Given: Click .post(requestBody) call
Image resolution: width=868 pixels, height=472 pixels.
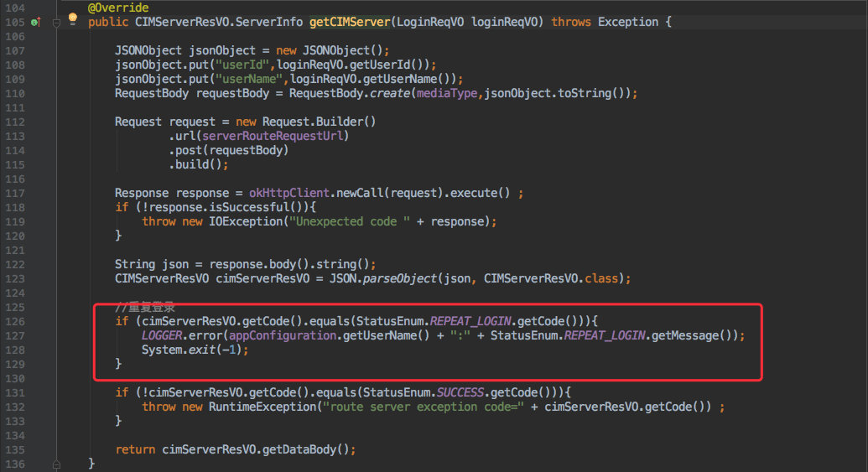Looking at the screenshot, I should click(x=229, y=151).
